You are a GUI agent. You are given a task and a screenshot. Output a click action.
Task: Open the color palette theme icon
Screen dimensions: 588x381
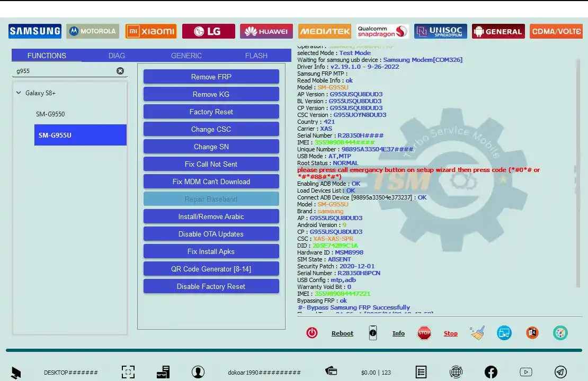click(x=560, y=333)
